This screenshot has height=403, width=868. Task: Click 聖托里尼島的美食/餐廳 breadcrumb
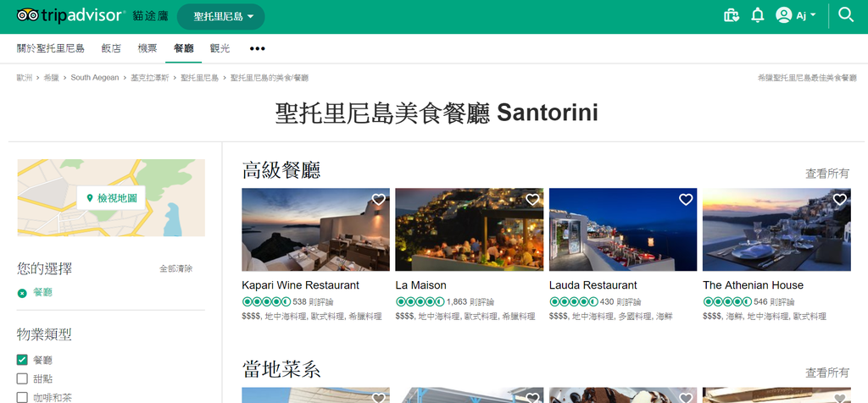[x=269, y=78]
